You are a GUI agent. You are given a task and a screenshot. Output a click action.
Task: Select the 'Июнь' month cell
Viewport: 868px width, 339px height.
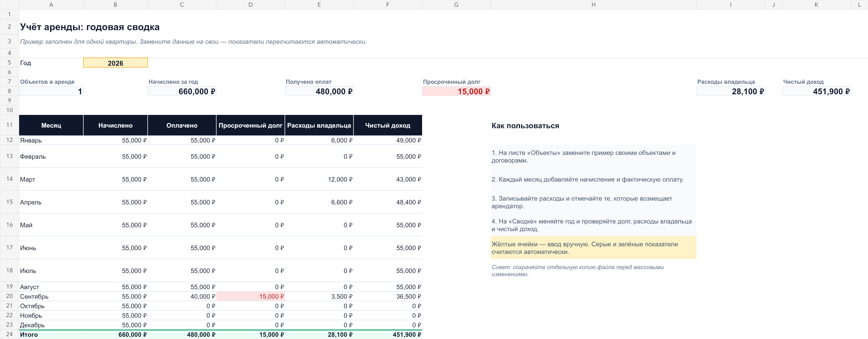click(x=51, y=248)
